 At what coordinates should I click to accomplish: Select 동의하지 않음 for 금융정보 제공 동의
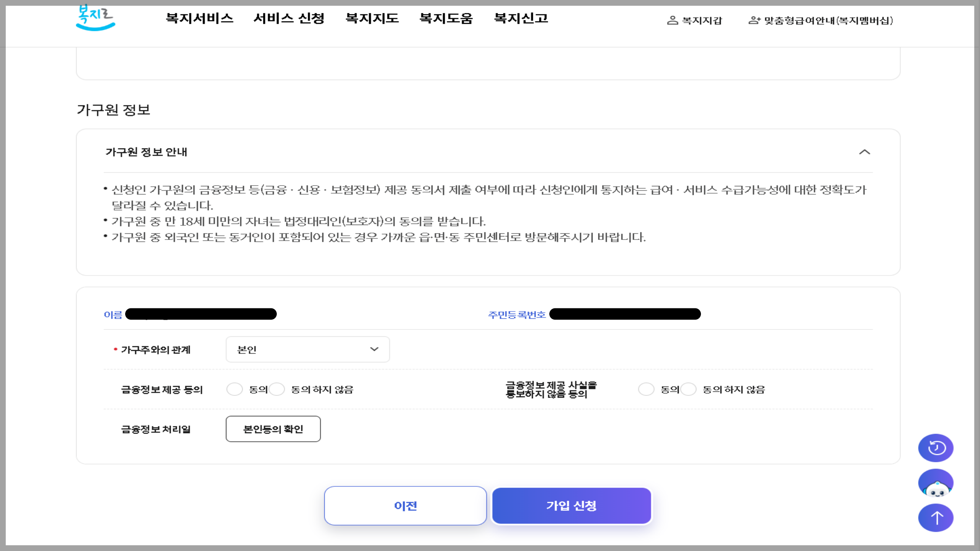(x=277, y=389)
